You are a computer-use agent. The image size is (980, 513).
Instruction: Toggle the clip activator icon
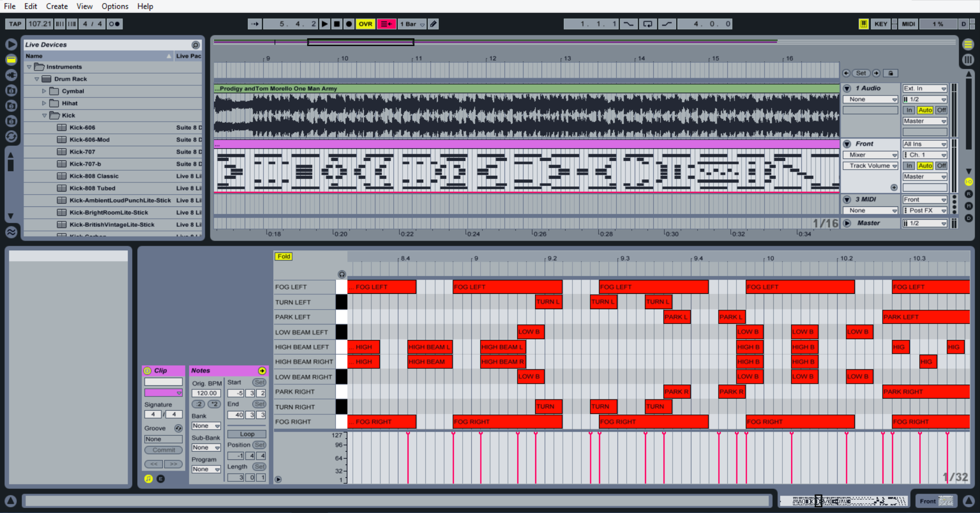pyautogui.click(x=148, y=370)
